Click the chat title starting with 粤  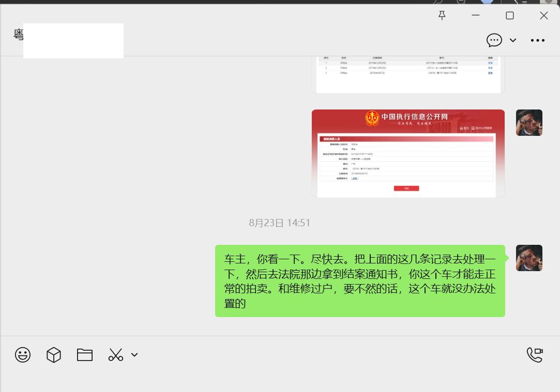19,35
